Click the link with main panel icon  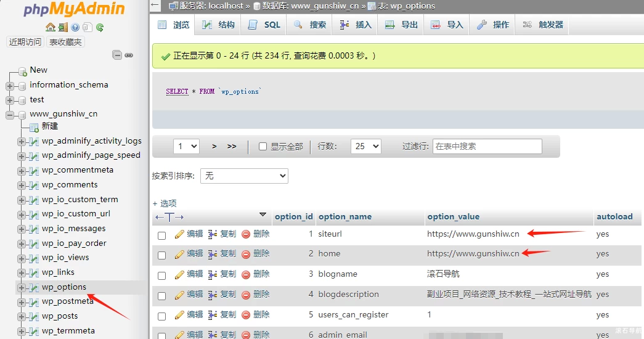(x=129, y=55)
